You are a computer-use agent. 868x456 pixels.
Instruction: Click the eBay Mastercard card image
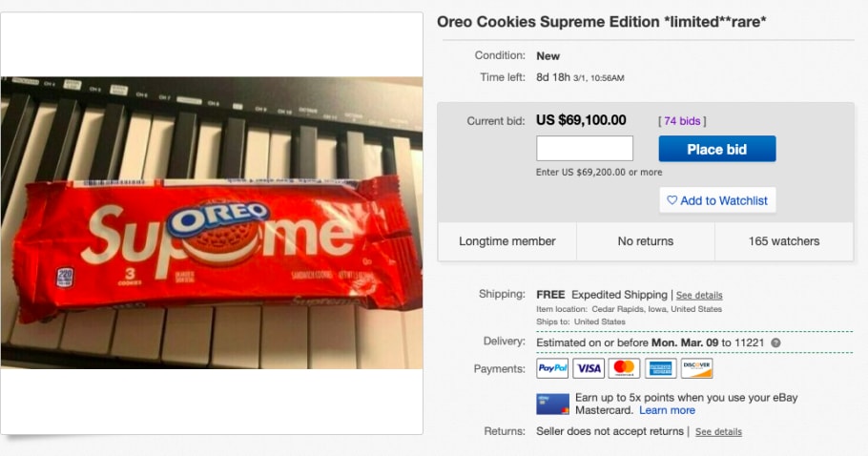tap(552, 404)
